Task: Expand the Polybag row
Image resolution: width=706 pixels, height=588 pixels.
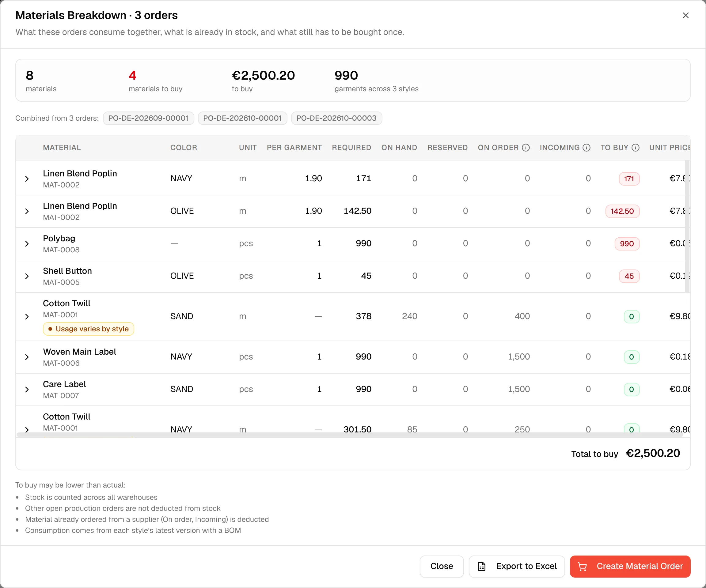Action: pyautogui.click(x=27, y=243)
